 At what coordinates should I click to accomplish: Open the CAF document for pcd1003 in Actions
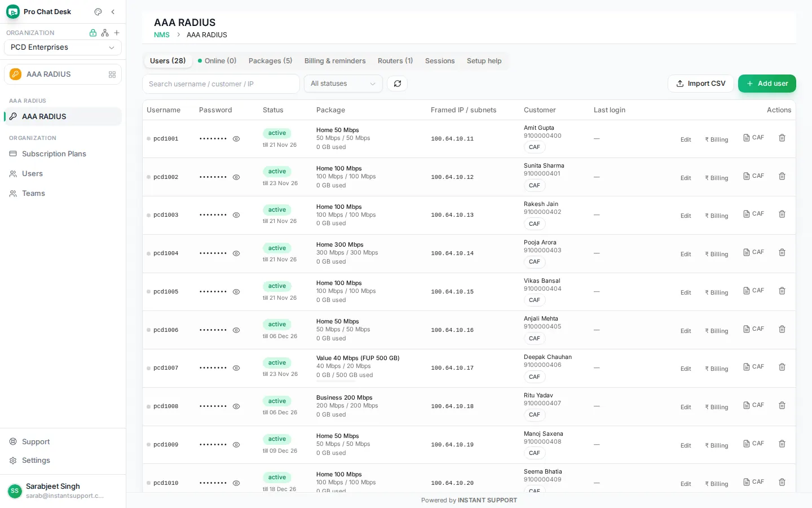pyautogui.click(x=753, y=214)
